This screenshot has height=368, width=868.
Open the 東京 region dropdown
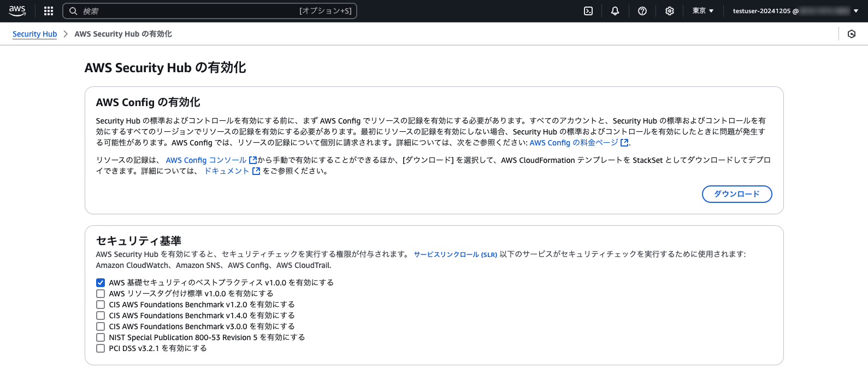[703, 11]
